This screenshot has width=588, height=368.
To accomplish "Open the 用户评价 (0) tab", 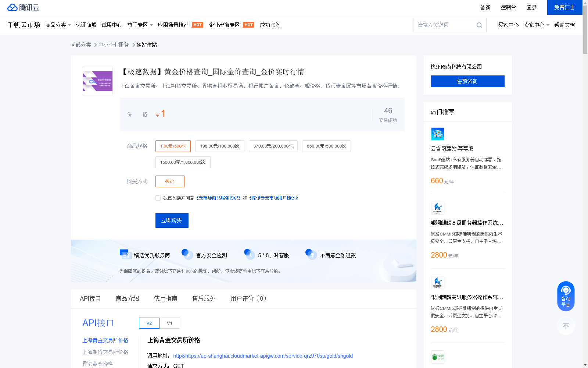I will click(248, 298).
